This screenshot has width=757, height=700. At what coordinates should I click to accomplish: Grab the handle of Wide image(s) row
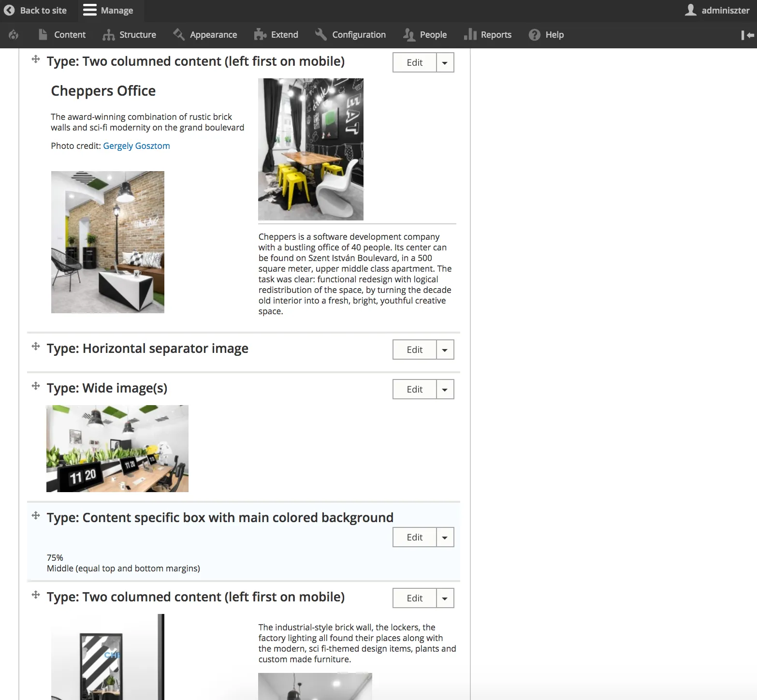click(x=36, y=386)
